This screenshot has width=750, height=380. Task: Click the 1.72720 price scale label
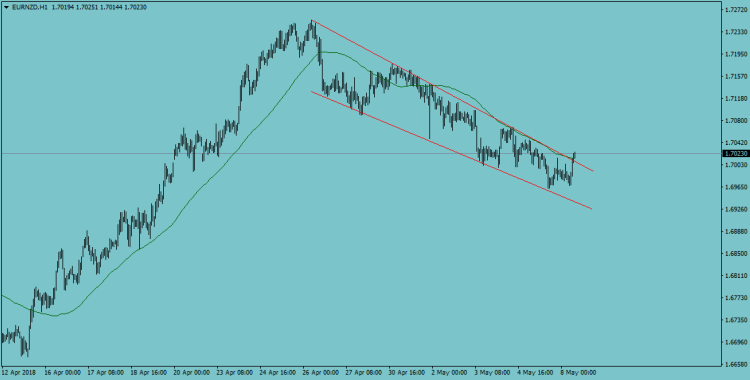(737, 10)
